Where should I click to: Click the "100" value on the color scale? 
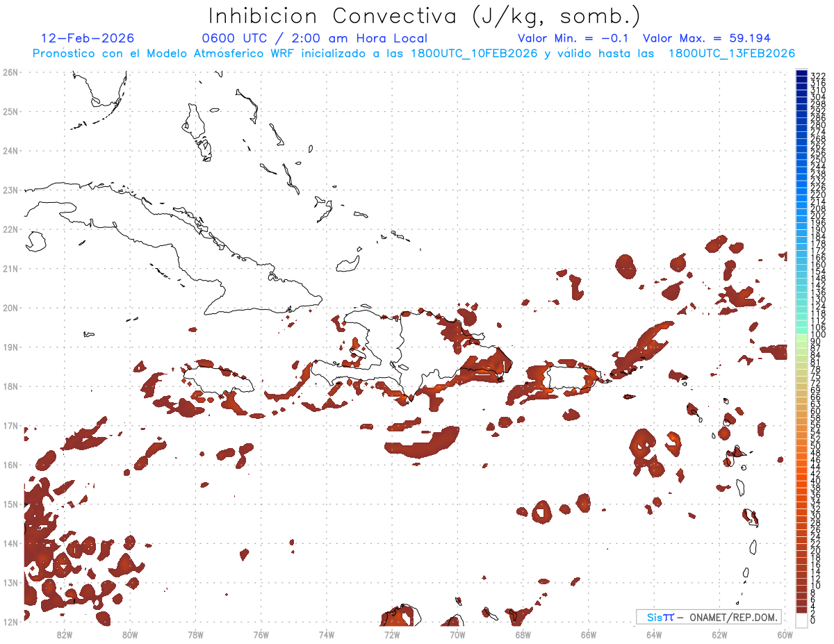pyautogui.click(x=817, y=335)
